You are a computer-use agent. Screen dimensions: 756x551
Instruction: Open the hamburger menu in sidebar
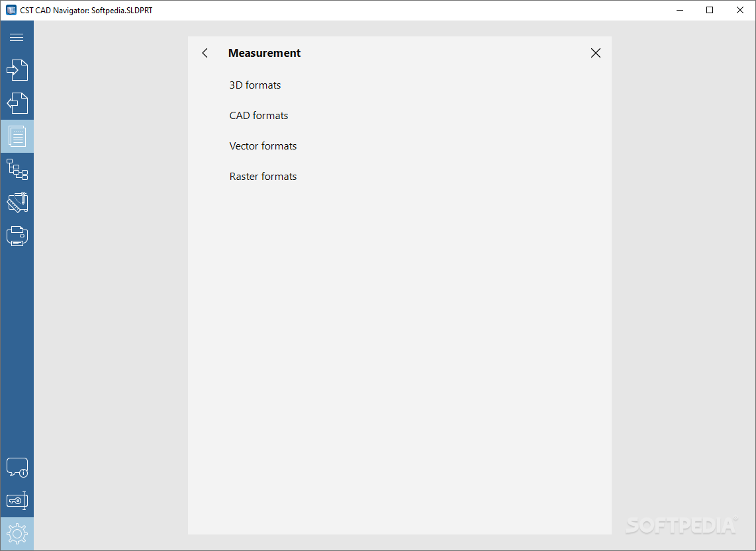pyautogui.click(x=17, y=37)
